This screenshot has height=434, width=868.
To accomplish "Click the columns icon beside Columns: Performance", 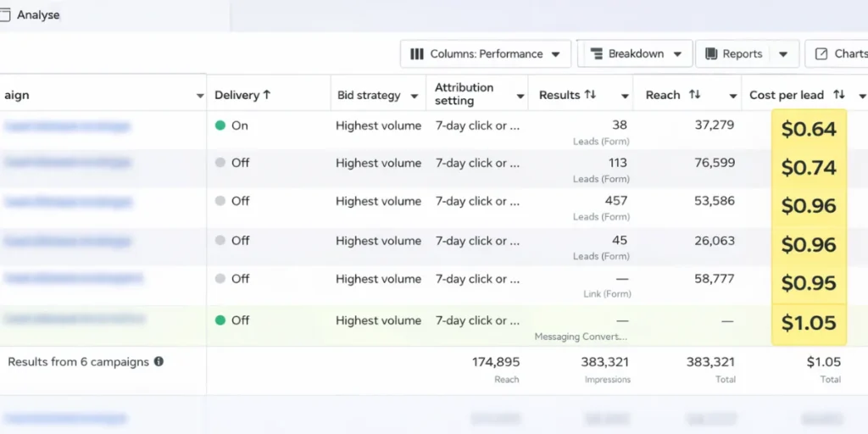I will click(x=417, y=53).
